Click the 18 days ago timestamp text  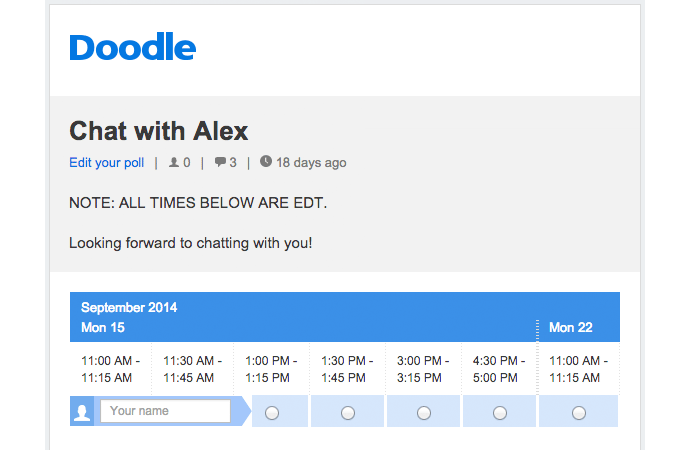311,162
